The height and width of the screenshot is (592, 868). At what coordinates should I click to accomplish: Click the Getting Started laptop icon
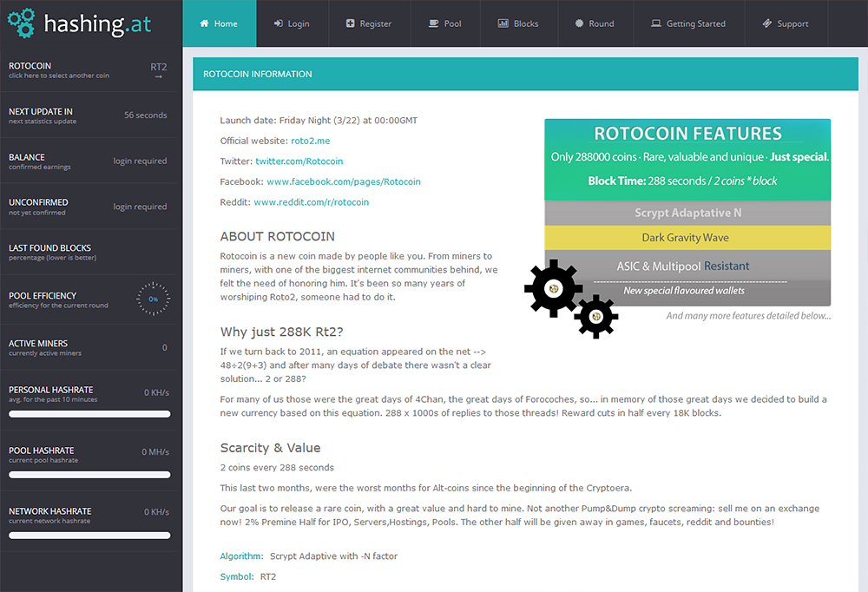656,23
